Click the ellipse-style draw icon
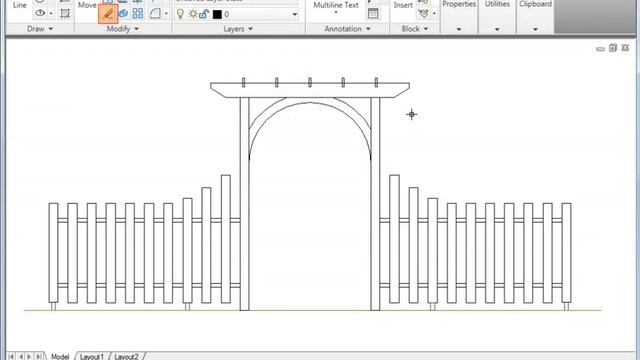This screenshot has height=360, width=640. pyautogui.click(x=40, y=13)
